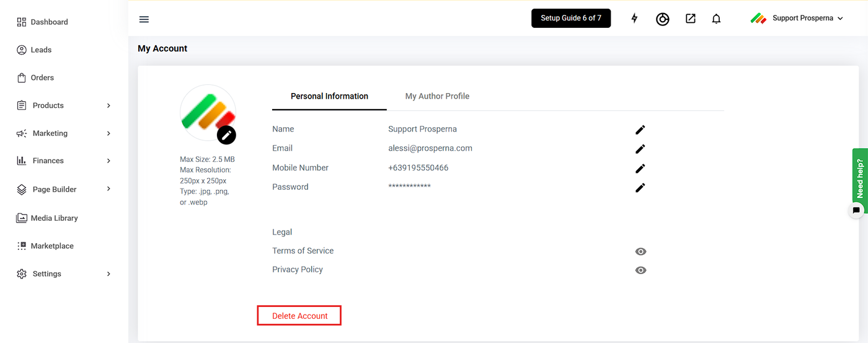Viewport: 868px width, 343px height.
Task: Click the open external site icon
Action: click(690, 19)
